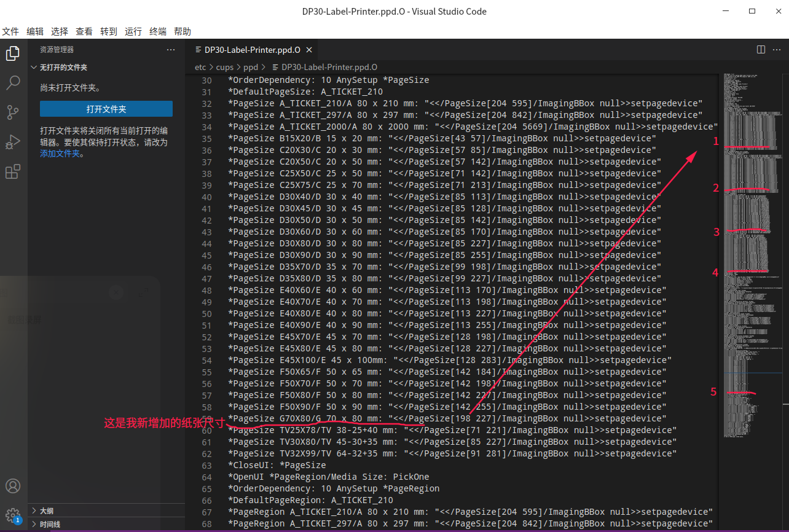Open the 文件 menu
Image resolution: width=789 pixels, height=532 pixels.
(10, 31)
